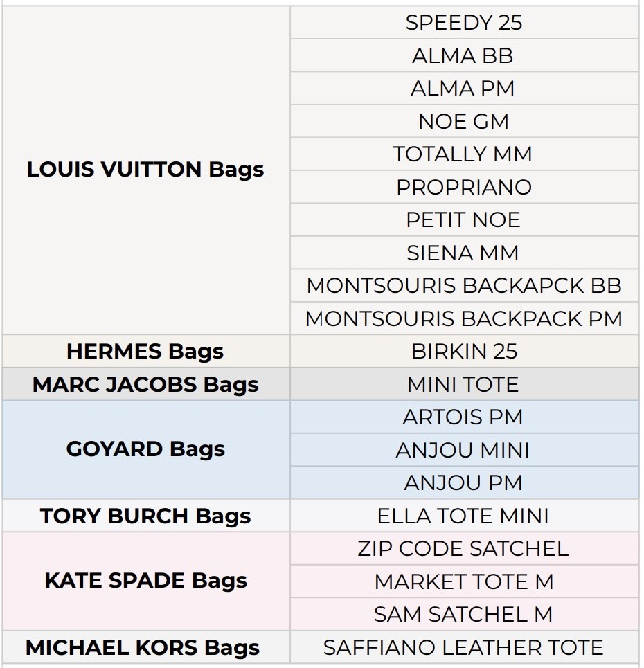
Task: Select the LOUIS VUITTON Bags cell
Action: pyautogui.click(x=145, y=170)
